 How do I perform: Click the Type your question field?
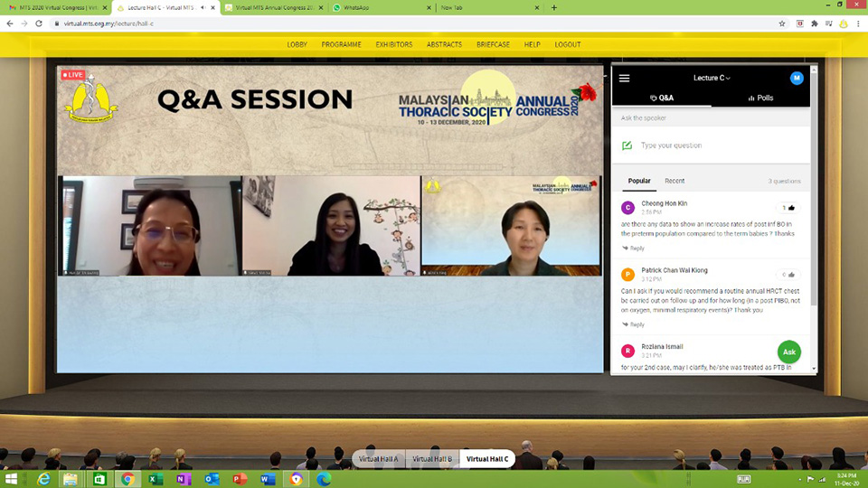711,145
